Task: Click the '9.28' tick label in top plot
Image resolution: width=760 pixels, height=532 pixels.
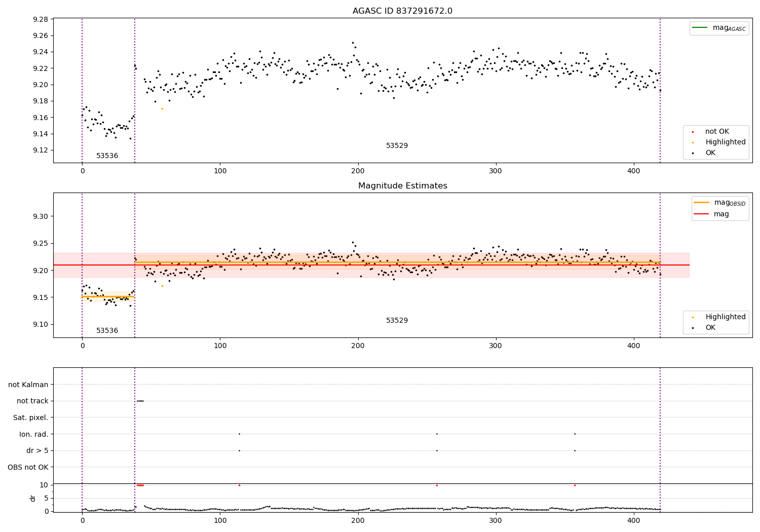Action: [x=41, y=20]
